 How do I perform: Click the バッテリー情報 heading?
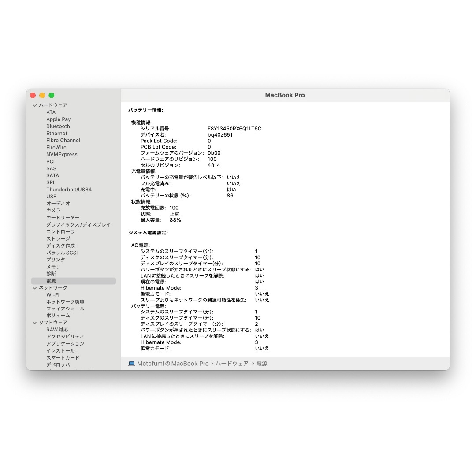(x=146, y=110)
